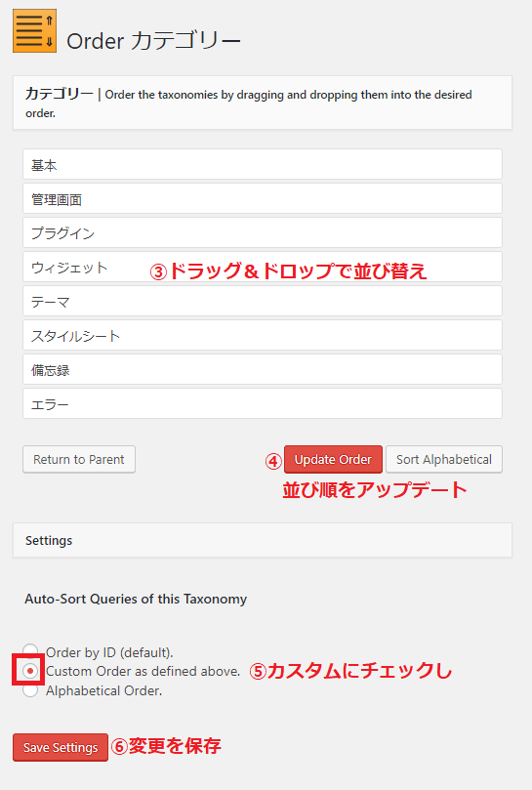Click the カテゴリー heading in the description box
Viewport: 532px width, 790px height.
60,94
